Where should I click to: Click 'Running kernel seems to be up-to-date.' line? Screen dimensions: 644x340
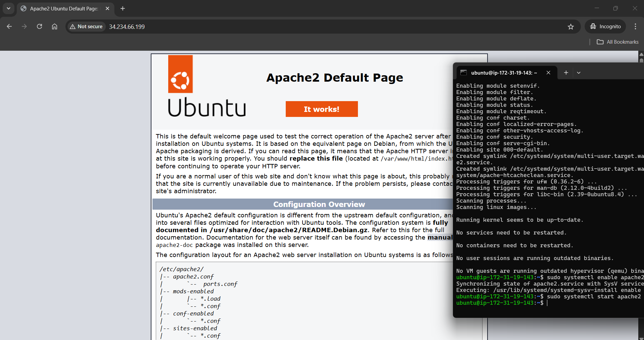pyautogui.click(x=520, y=220)
